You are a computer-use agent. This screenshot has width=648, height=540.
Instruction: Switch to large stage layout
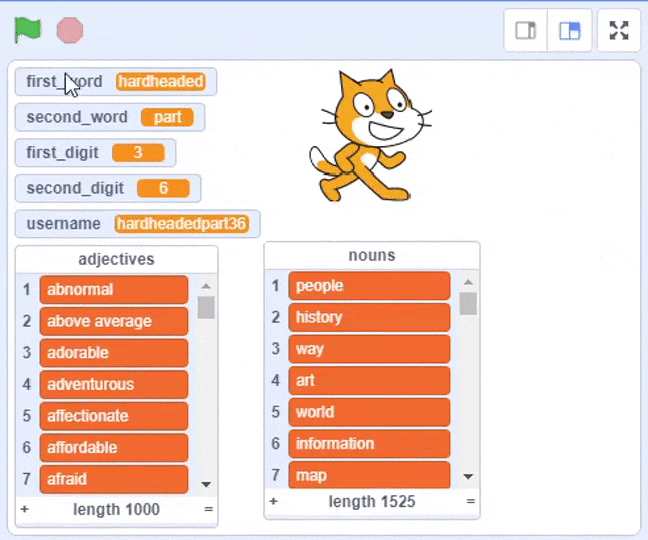point(569,30)
